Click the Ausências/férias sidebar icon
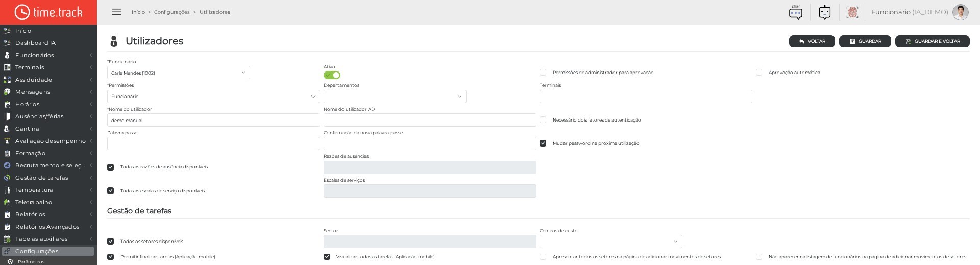 pos(7,116)
